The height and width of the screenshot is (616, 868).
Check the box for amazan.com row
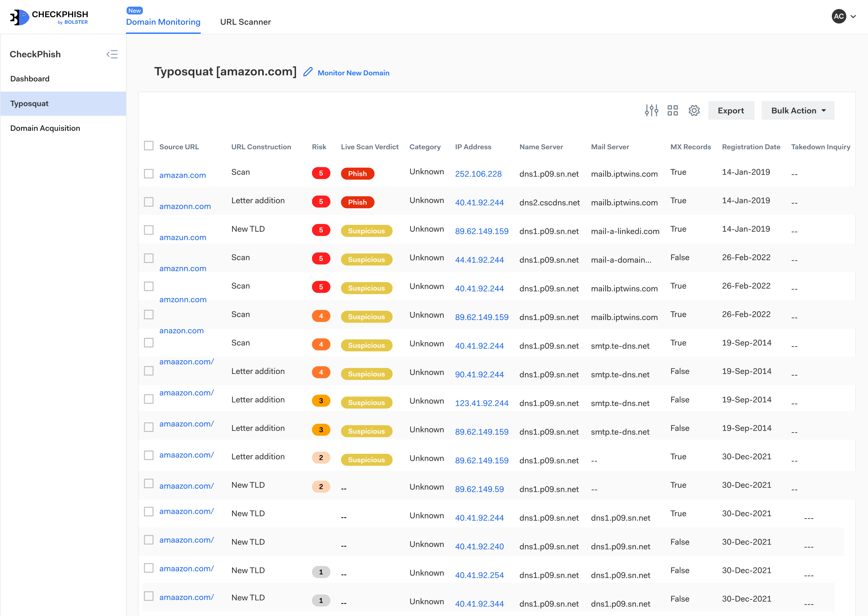(149, 174)
